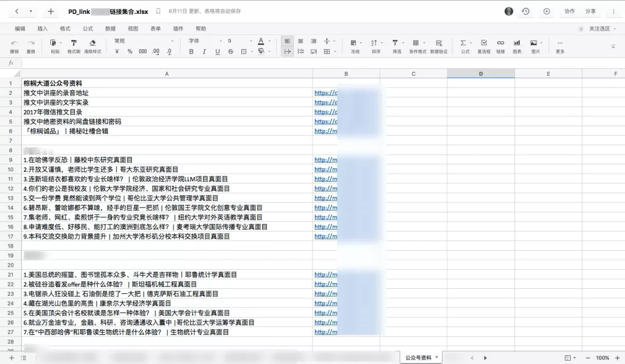Image resolution: width=625 pixels, height=364 pixels.
Task: Click the currency format icon
Action: [x=117, y=52]
